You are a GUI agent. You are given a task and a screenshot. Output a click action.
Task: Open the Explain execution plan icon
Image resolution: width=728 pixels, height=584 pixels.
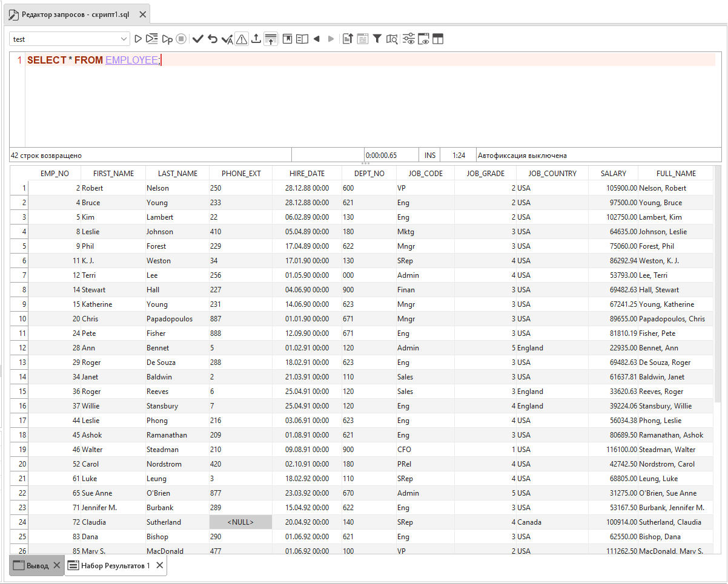pos(392,38)
